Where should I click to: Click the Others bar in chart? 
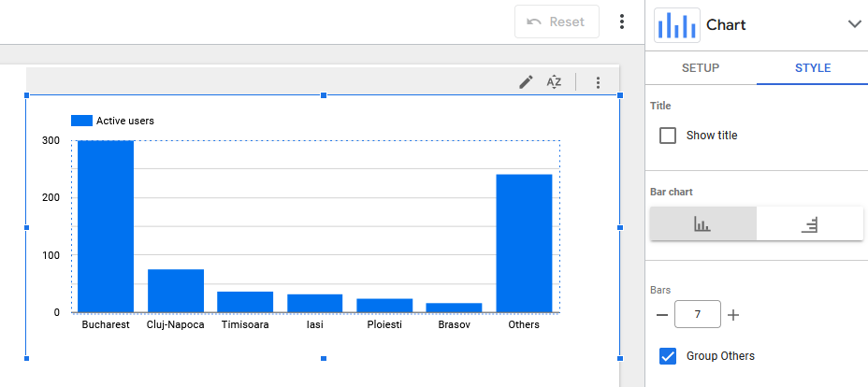click(x=524, y=243)
